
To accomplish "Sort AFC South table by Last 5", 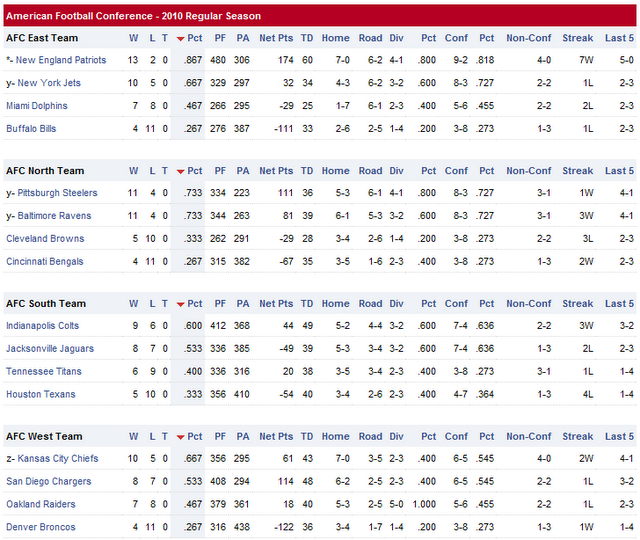I will 619,304.
